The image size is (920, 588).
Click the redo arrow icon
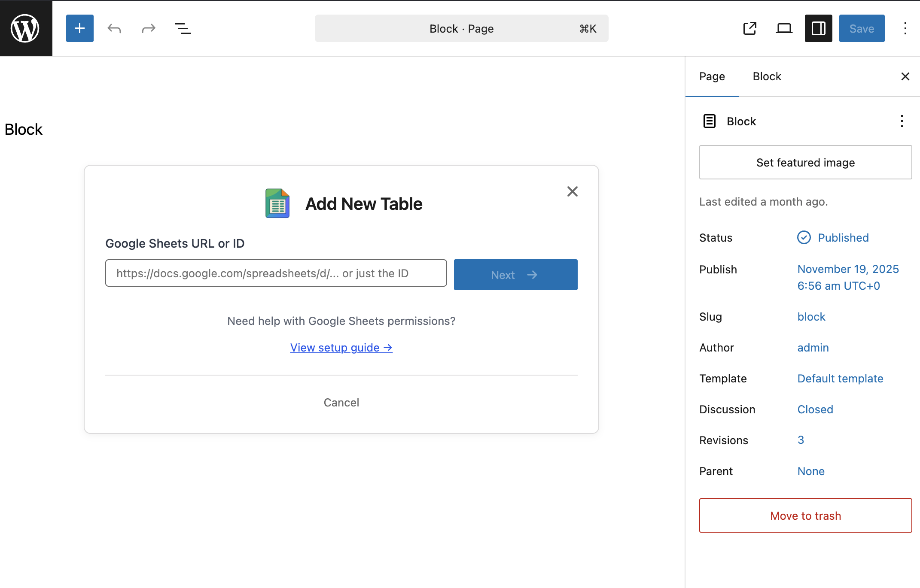tap(149, 28)
